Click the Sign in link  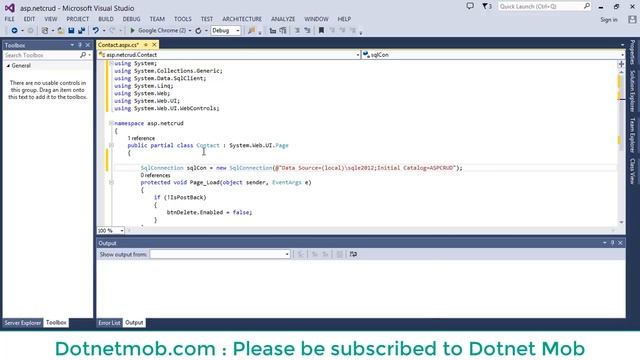[x=609, y=20]
